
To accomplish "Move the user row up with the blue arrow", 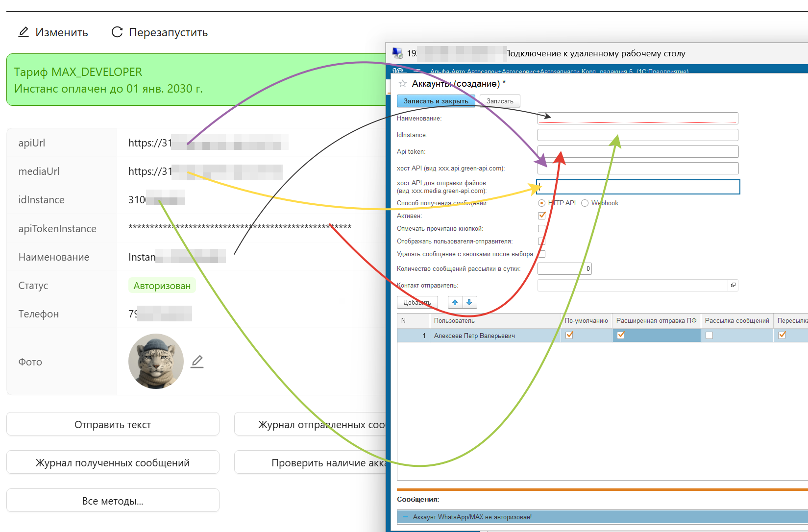I will click(455, 302).
